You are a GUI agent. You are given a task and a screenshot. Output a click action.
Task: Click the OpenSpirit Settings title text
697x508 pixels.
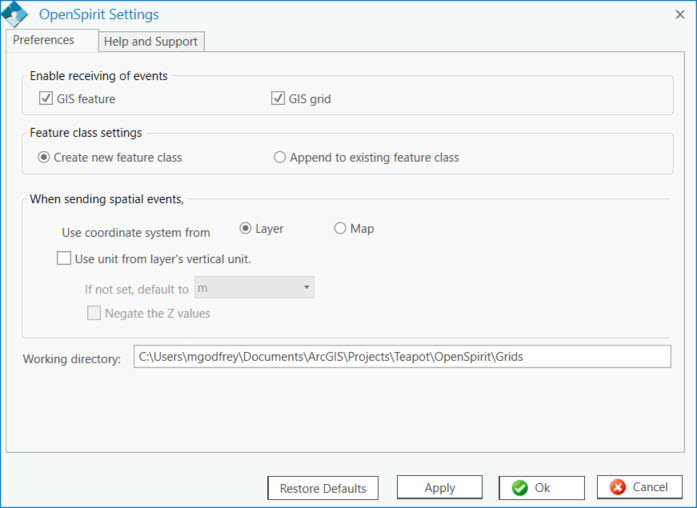coord(99,14)
